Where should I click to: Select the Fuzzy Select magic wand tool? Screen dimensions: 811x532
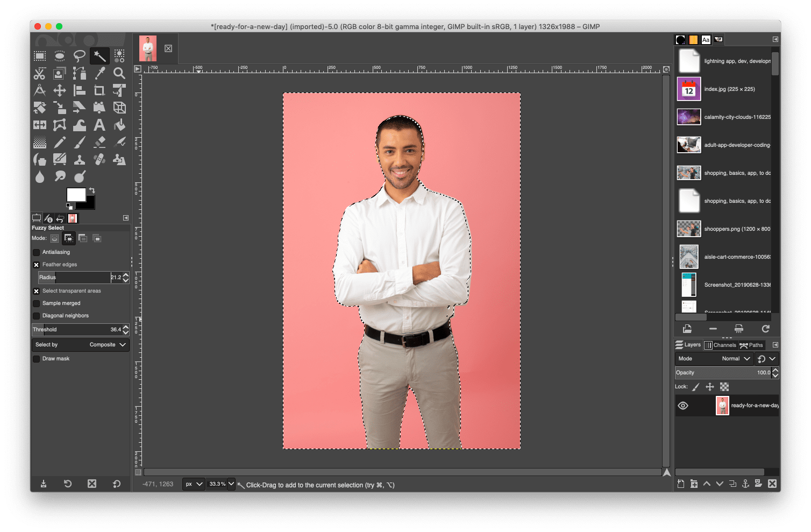tap(99, 56)
